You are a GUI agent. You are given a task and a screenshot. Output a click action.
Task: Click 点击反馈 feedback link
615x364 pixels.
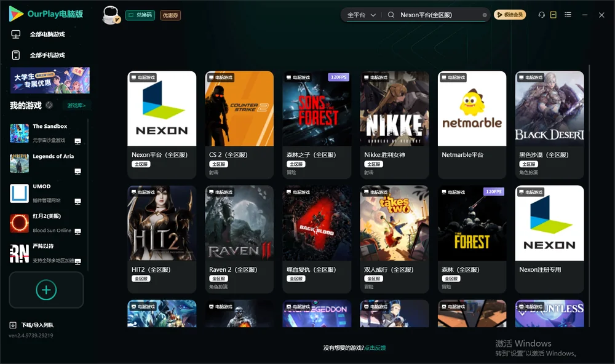(375, 348)
